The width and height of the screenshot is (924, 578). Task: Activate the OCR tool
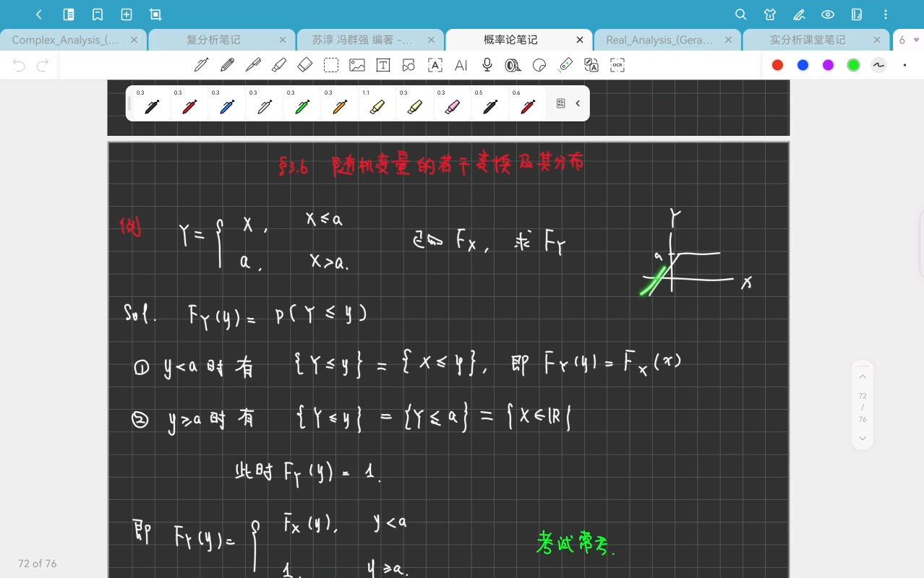point(617,65)
